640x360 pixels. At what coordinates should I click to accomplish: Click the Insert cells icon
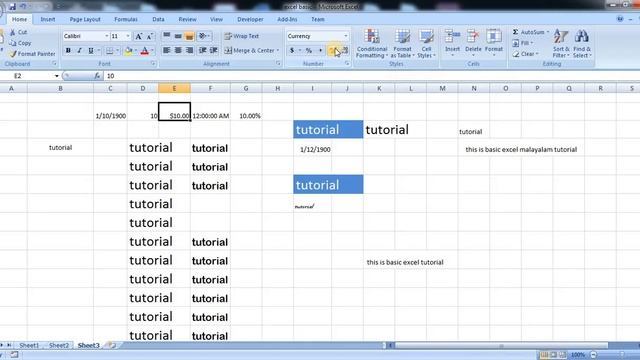452,37
